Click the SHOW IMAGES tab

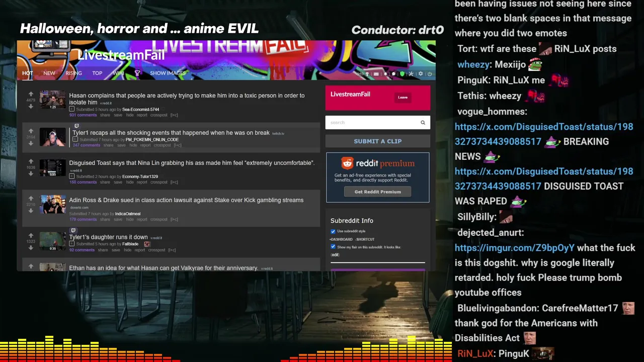168,73
